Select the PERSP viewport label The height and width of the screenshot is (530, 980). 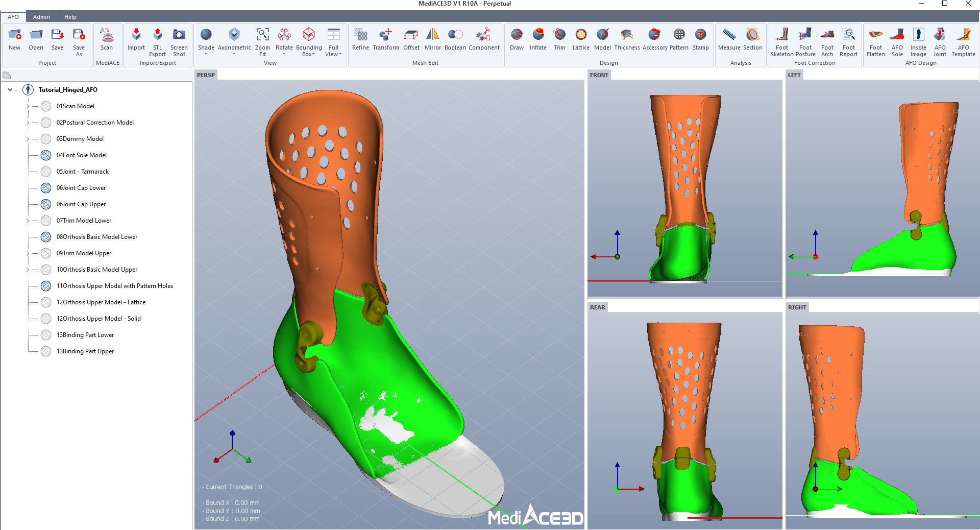[x=206, y=75]
